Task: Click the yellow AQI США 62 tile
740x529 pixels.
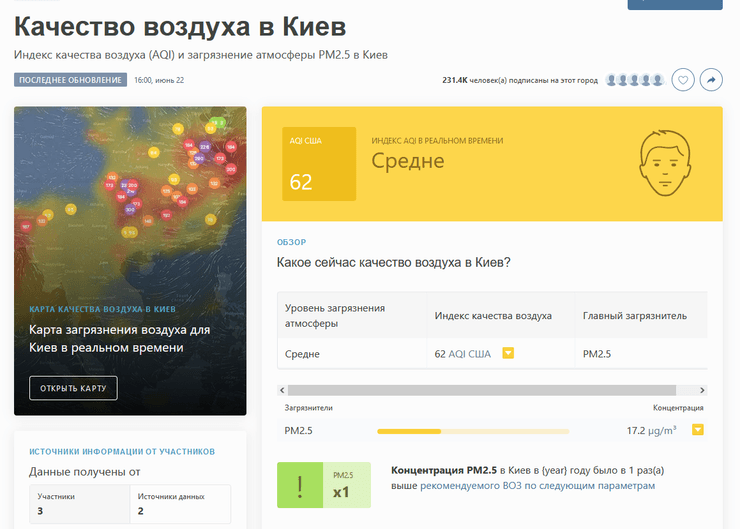Action: click(319, 164)
